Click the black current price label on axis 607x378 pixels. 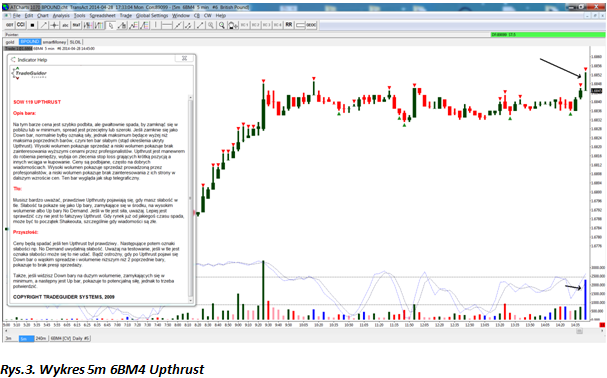coord(597,91)
